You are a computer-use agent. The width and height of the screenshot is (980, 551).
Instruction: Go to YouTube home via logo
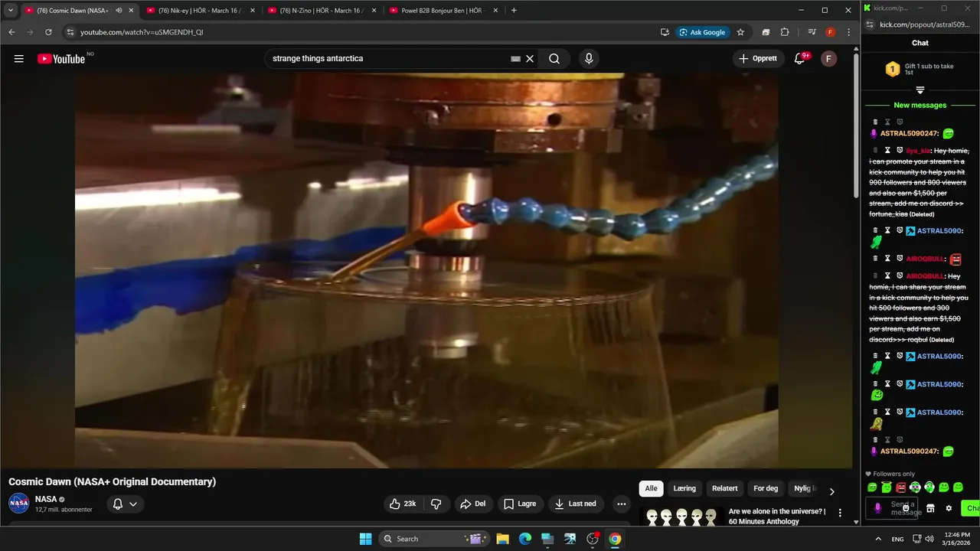point(61,59)
